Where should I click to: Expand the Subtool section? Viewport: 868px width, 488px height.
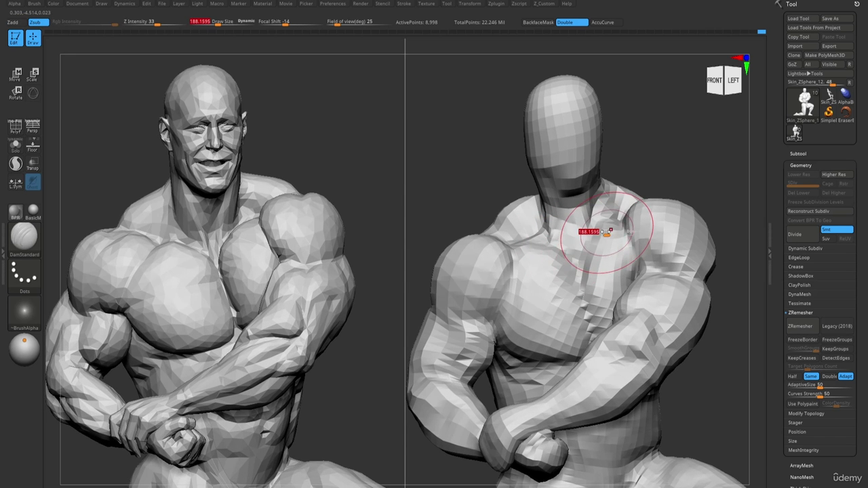pos(797,154)
